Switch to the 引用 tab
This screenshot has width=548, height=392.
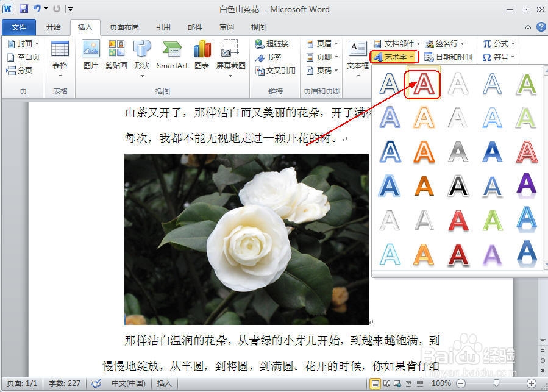pyautogui.click(x=163, y=27)
